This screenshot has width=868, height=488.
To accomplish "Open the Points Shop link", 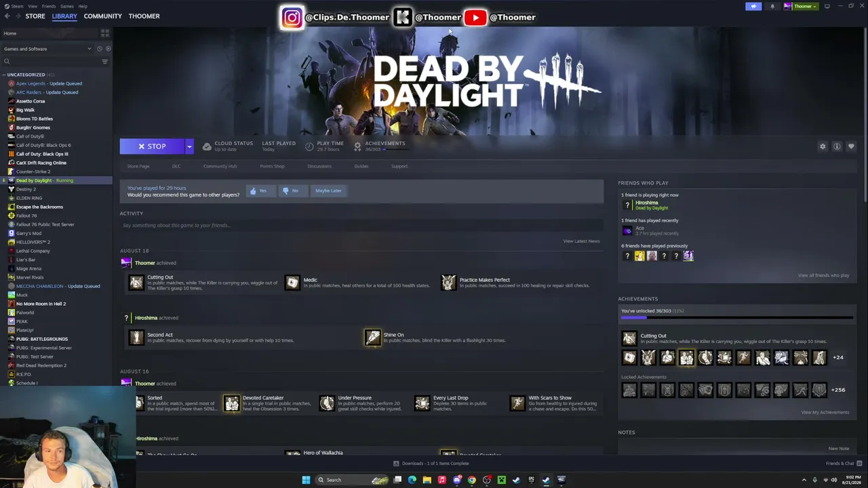I will point(272,166).
